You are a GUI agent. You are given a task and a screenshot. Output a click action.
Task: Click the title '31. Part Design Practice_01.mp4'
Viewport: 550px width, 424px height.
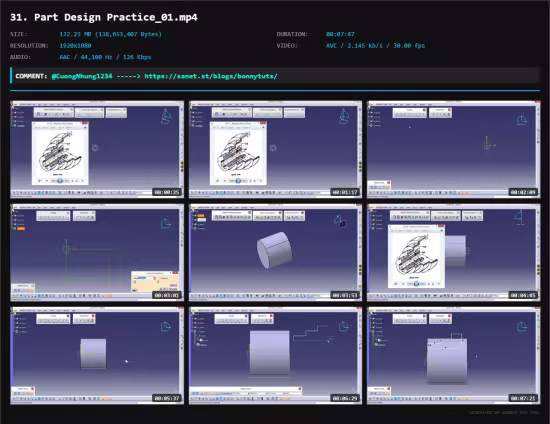[104, 17]
